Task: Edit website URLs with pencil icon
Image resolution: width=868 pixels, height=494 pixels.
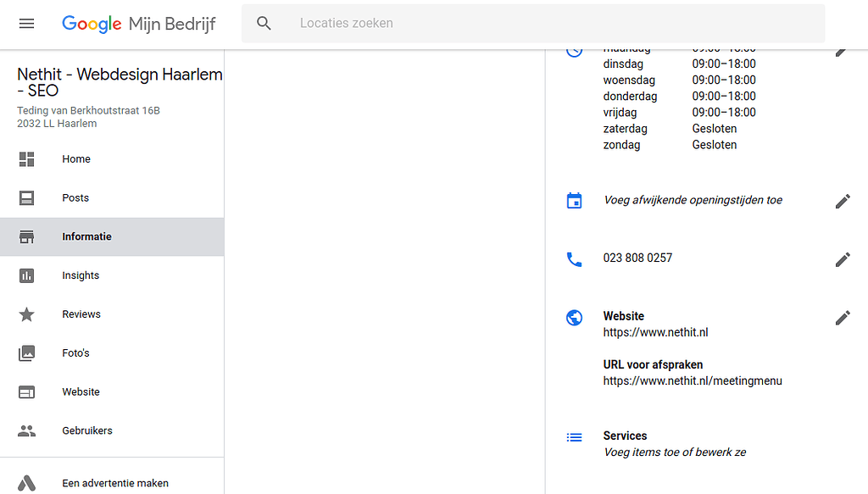Action: pyautogui.click(x=843, y=318)
